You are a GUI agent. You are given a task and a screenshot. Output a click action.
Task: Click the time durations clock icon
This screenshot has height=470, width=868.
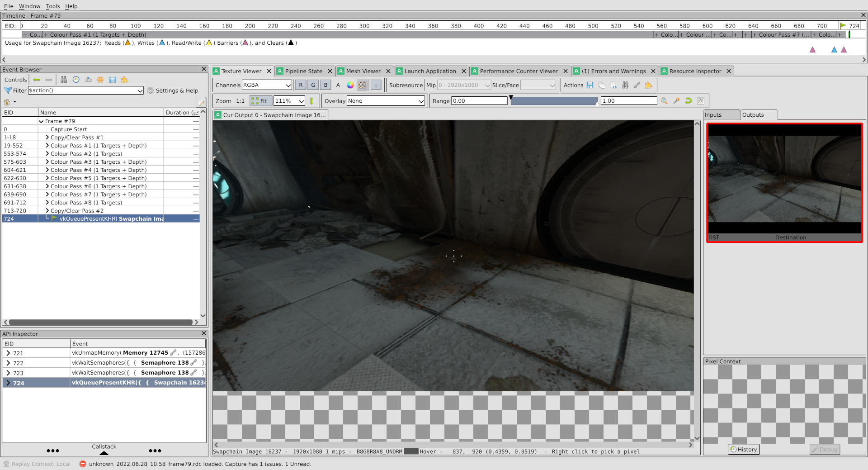pyautogui.click(x=76, y=80)
